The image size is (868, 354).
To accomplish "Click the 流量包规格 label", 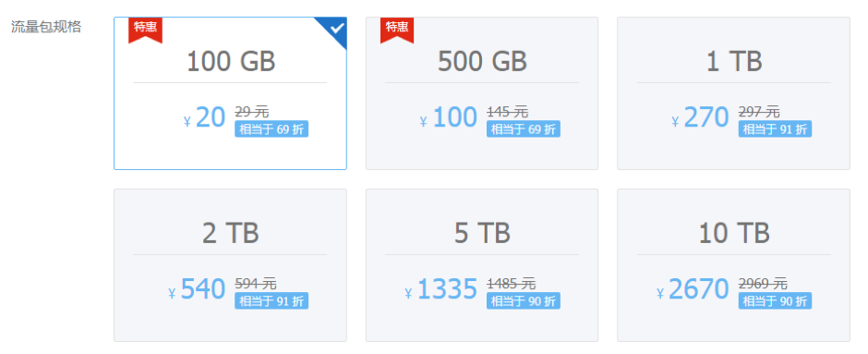I will point(46,26).
